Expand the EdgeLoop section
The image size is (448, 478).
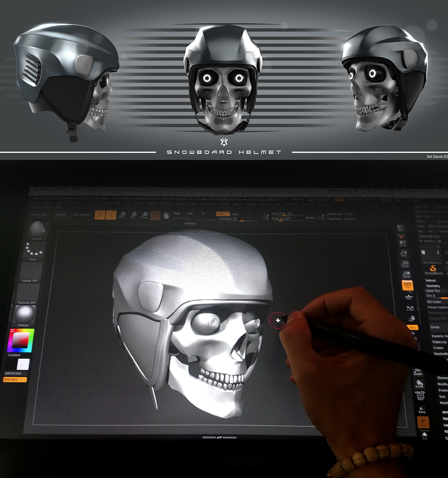click(439, 342)
